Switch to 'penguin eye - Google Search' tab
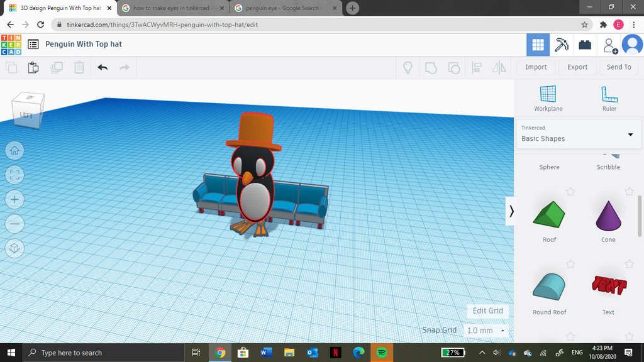Image resolution: width=644 pixels, height=362 pixels. [x=286, y=8]
